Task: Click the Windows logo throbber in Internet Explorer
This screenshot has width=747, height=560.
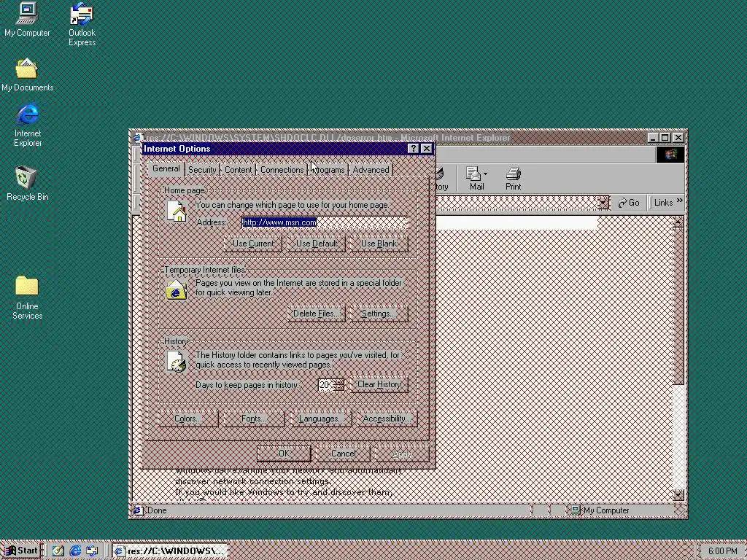Action: [670, 155]
